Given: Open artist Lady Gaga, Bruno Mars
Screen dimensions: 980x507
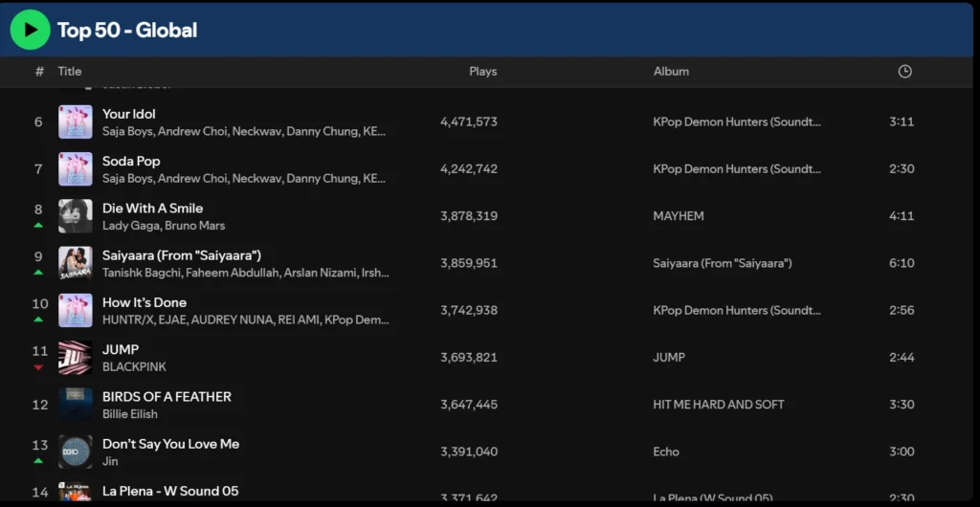Looking at the screenshot, I should (164, 226).
